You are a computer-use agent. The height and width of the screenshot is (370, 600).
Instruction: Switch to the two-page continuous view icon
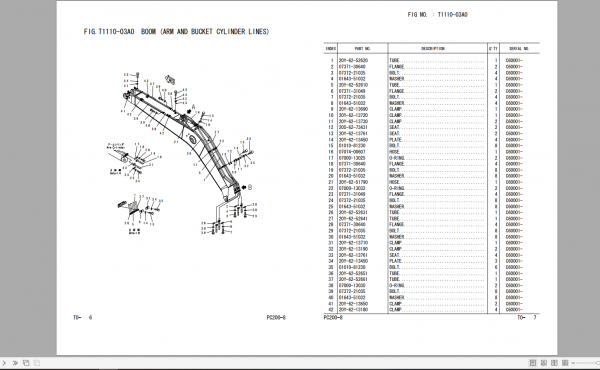[x=565, y=363]
